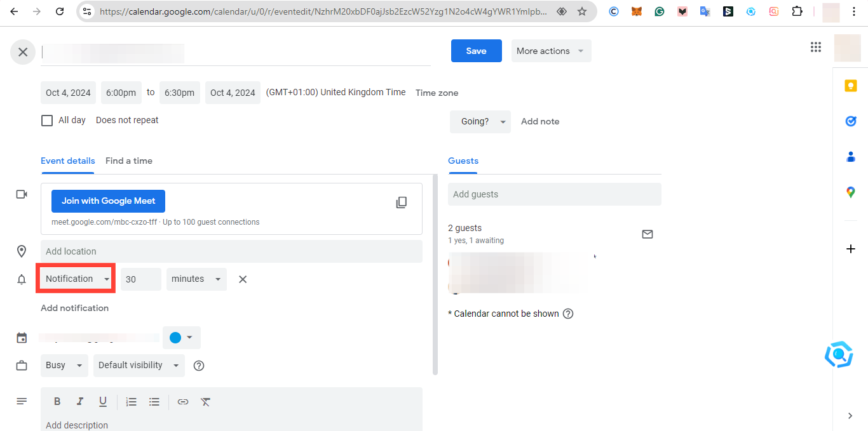Open Google Tasks from the right sidebar
Screen dimensions: 868x431
coord(851,121)
